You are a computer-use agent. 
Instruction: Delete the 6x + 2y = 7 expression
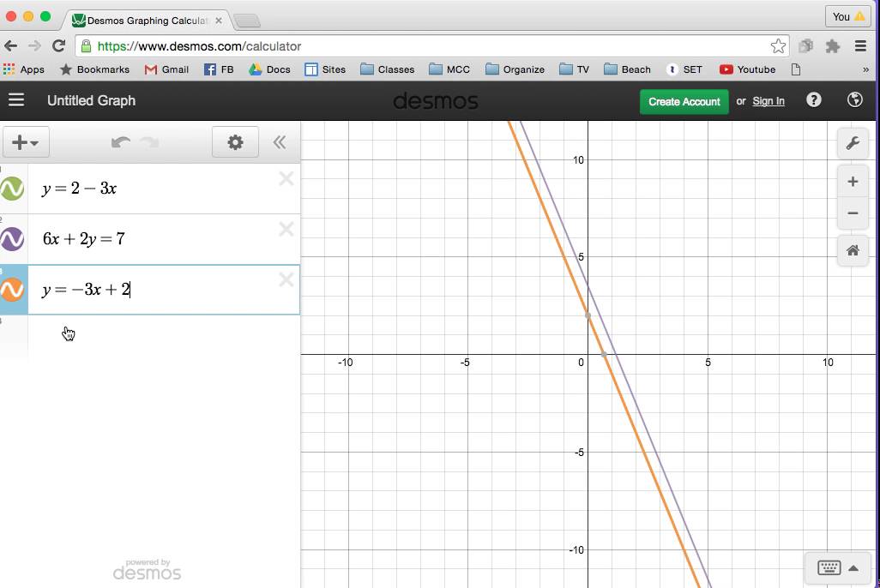tap(286, 229)
